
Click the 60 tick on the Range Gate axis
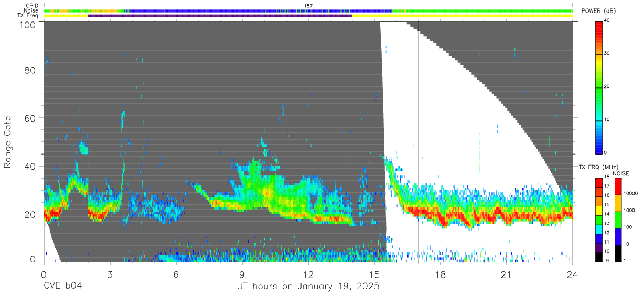tap(30, 118)
